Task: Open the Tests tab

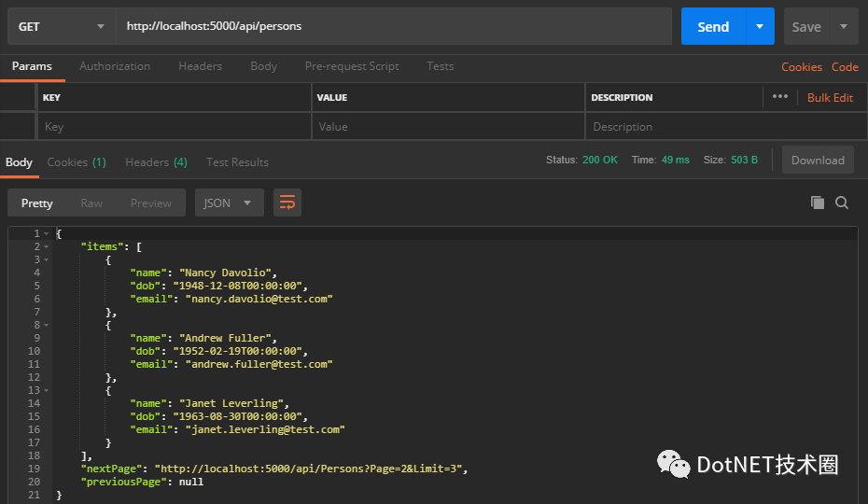Action: point(441,66)
